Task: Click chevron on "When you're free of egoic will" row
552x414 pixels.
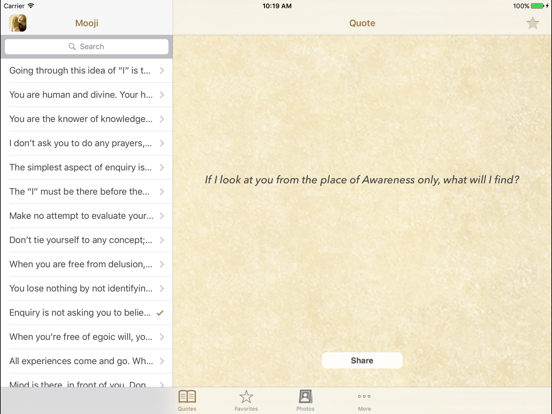Action: (162, 337)
